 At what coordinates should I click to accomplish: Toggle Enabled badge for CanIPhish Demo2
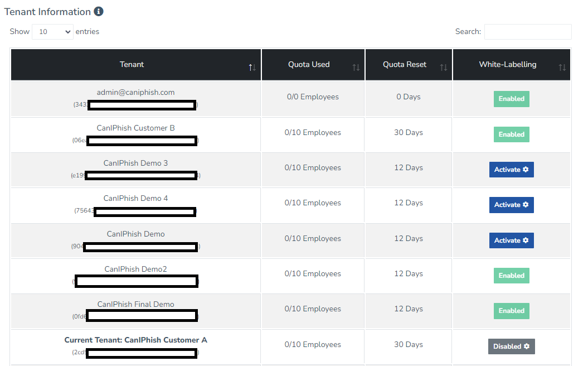click(511, 275)
